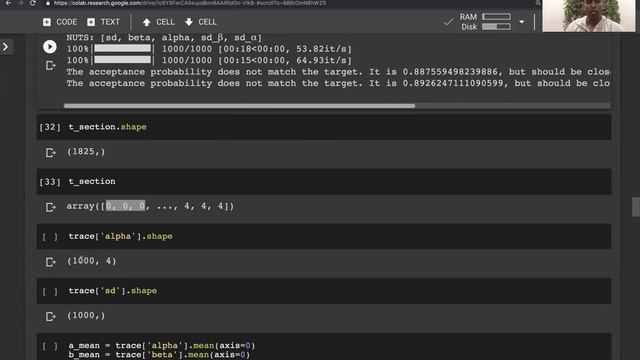Click the first sampling progress bar
This screenshot has width=640, height=360.
123,49
